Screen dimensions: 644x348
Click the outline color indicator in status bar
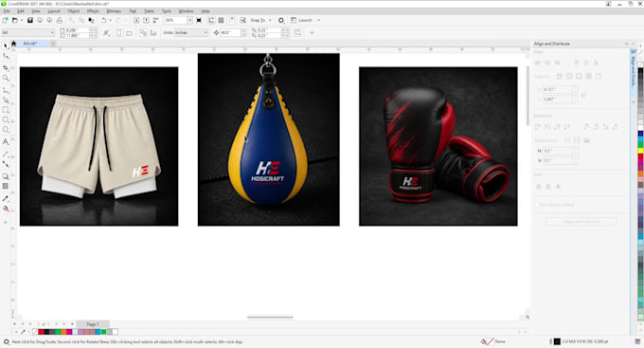557,341
